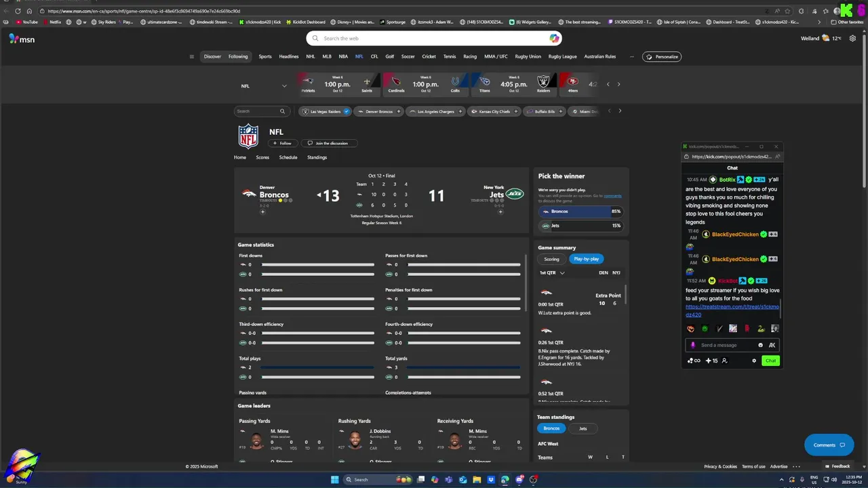Select the heart emote in Kick chat

click(690, 329)
